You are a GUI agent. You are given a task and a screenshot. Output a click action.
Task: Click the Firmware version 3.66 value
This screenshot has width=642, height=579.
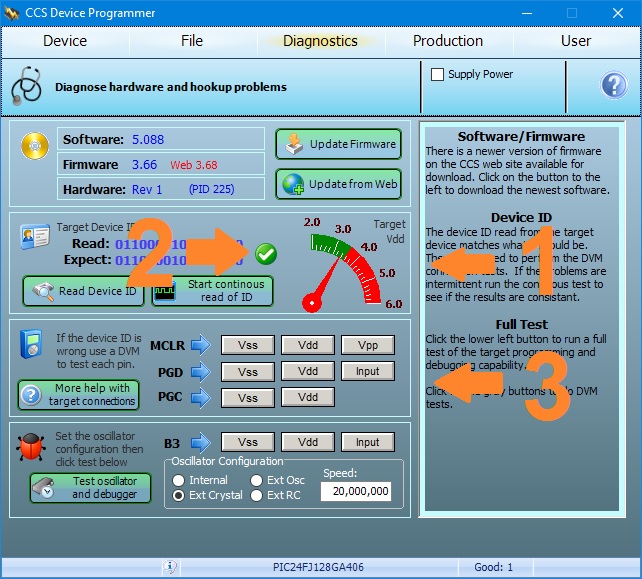click(144, 165)
